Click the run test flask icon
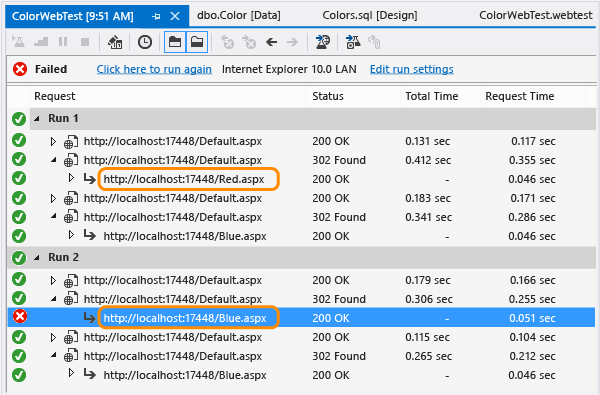The image size is (600, 395). (x=18, y=42)
